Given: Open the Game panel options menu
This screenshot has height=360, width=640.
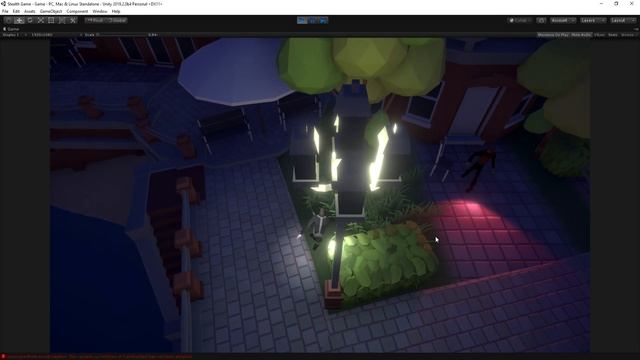Looking at the screenshot, I should click(636, 29).
